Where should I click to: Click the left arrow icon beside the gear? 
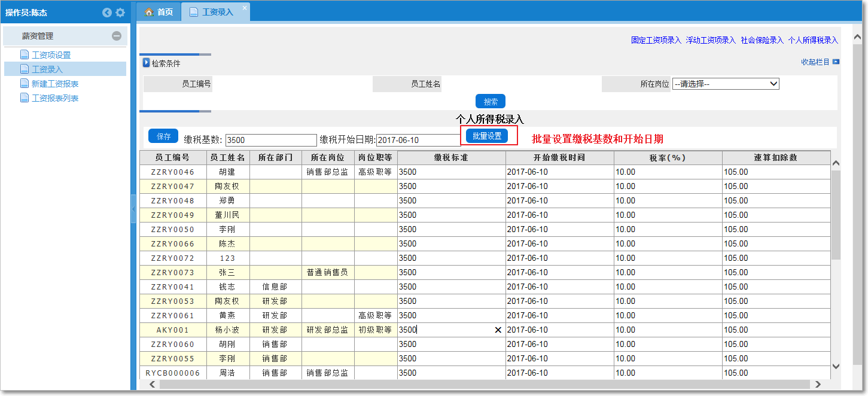click(x=107, y=11)
